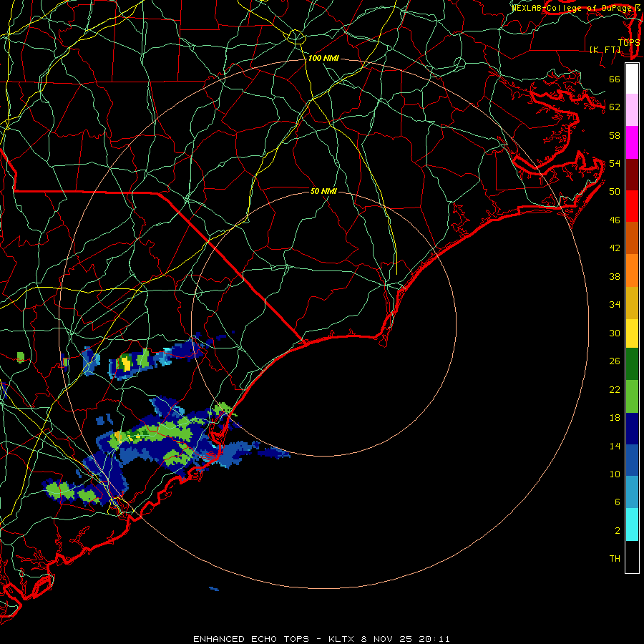The height and width of the screenshot is (644, 644).
Task: Click the isolated green echo at left edge
Action: (x=21, y=357)
